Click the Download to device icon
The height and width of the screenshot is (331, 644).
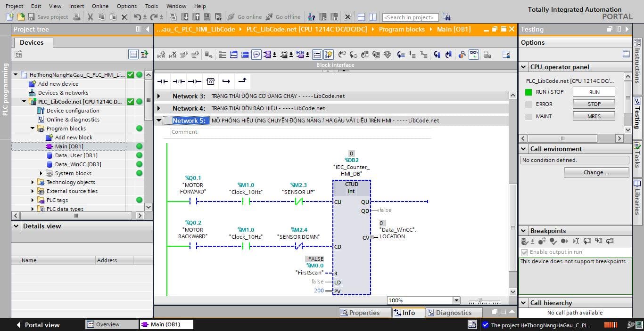tap(184, 17)
